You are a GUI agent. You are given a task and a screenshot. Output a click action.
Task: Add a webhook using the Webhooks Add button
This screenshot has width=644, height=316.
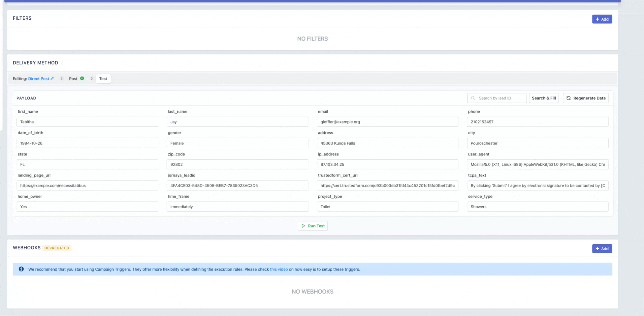click(602, 249)
